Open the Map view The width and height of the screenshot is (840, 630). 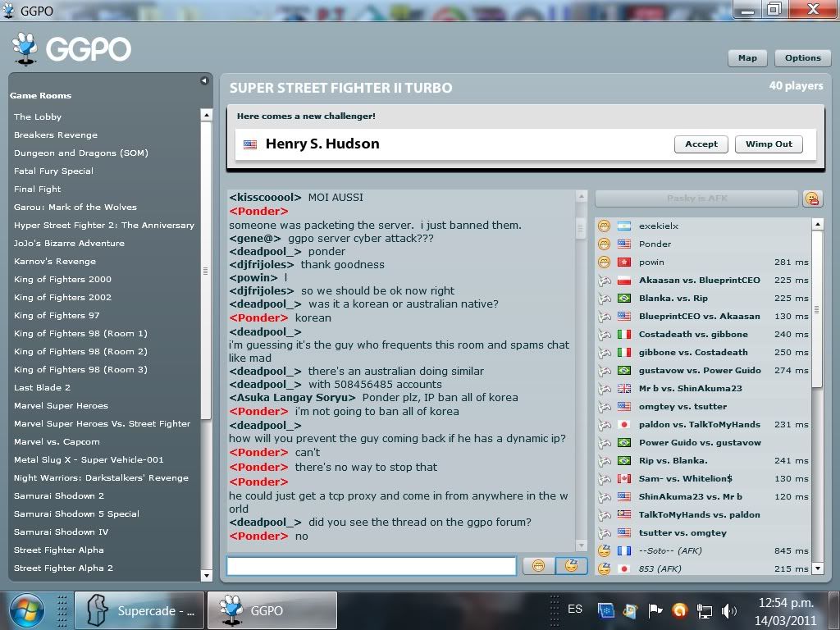click(x=747, y=58)
